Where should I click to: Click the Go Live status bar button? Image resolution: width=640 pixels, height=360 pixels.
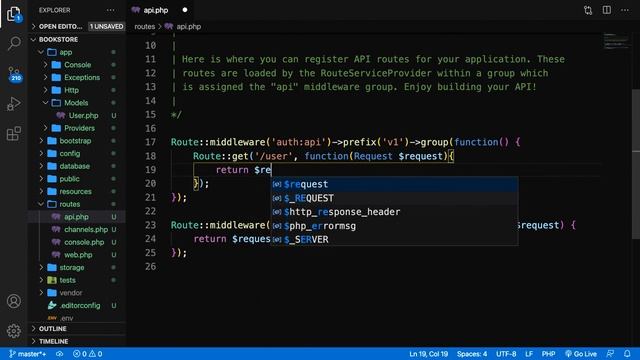[x=581, y=354]
